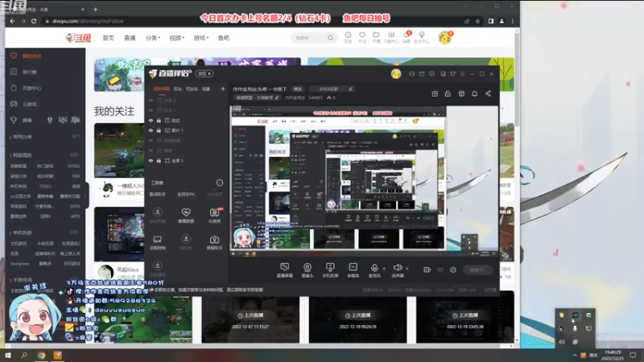Expand the microphone options arrow
The image size is (644, 362).
384,269
